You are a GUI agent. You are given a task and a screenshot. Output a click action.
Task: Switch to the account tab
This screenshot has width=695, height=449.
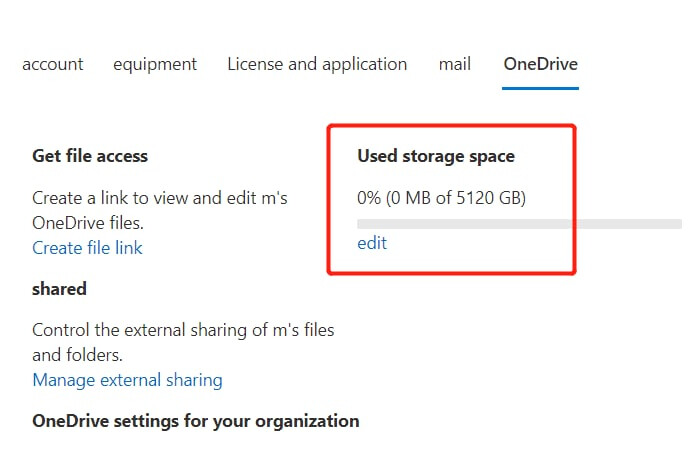click(52, 64)
